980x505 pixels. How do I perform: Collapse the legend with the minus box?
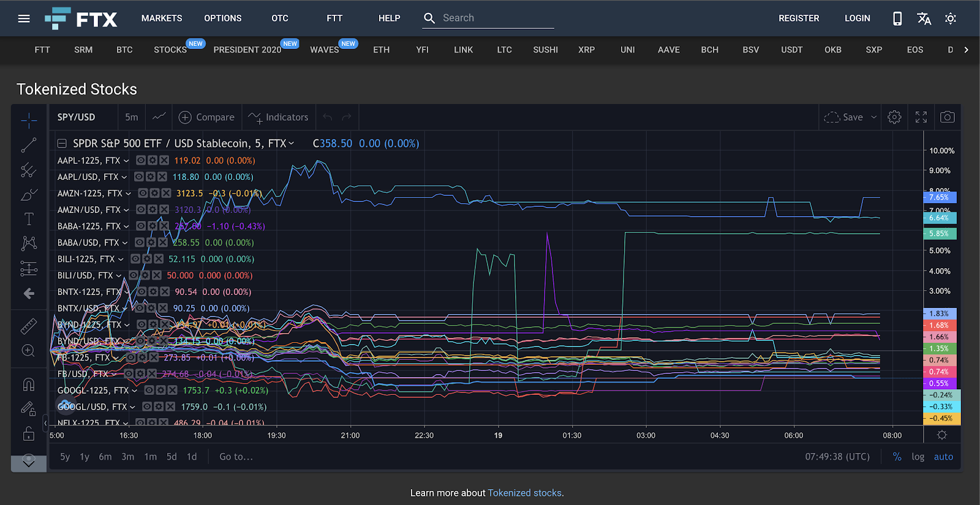click(x=62, y=143)
